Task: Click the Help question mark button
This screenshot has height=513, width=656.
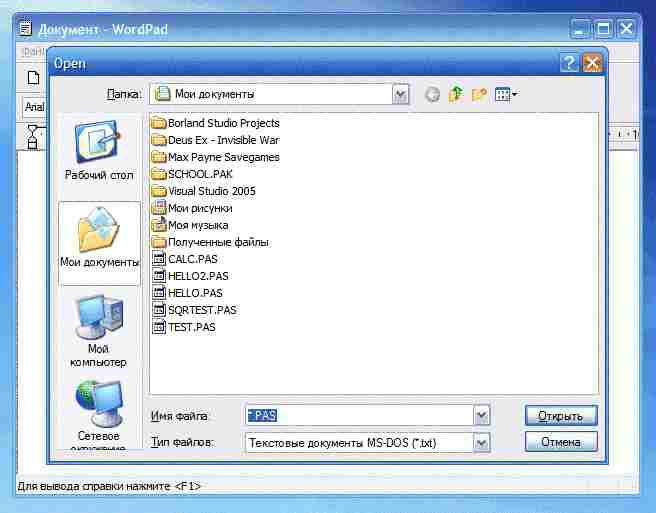Action: [x=569, y=64]
